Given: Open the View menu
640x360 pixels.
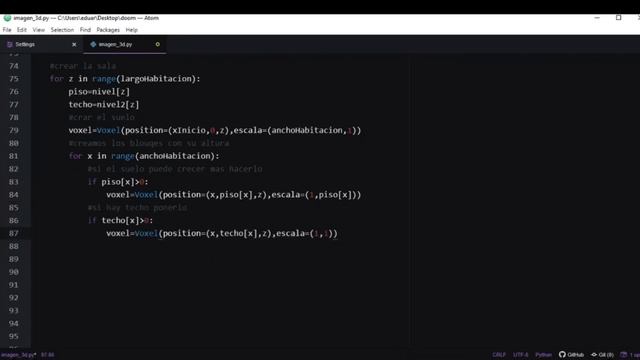Looking at the screenshot, I should click(x=39, y=30).
